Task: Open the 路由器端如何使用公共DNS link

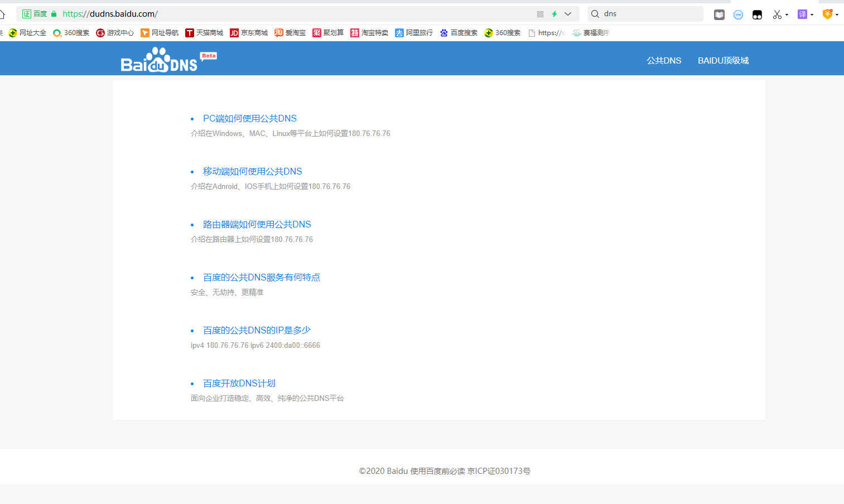Action: pyautogui.click(x=257, y=224)
